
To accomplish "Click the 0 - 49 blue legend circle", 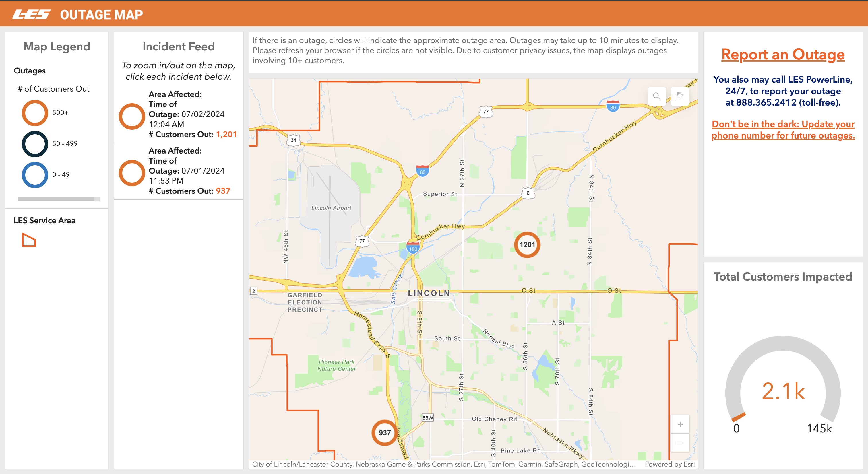I will tap(35, 175).
